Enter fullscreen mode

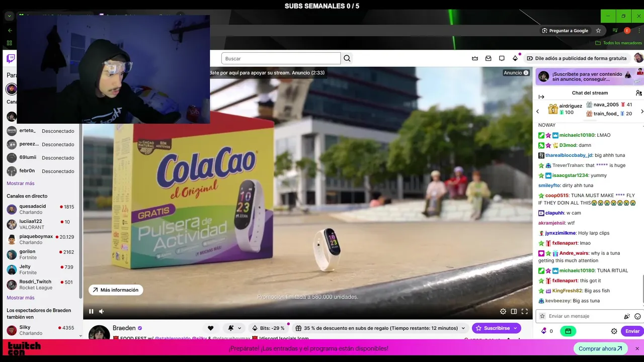pyautogui.click(x=524, y=311)
